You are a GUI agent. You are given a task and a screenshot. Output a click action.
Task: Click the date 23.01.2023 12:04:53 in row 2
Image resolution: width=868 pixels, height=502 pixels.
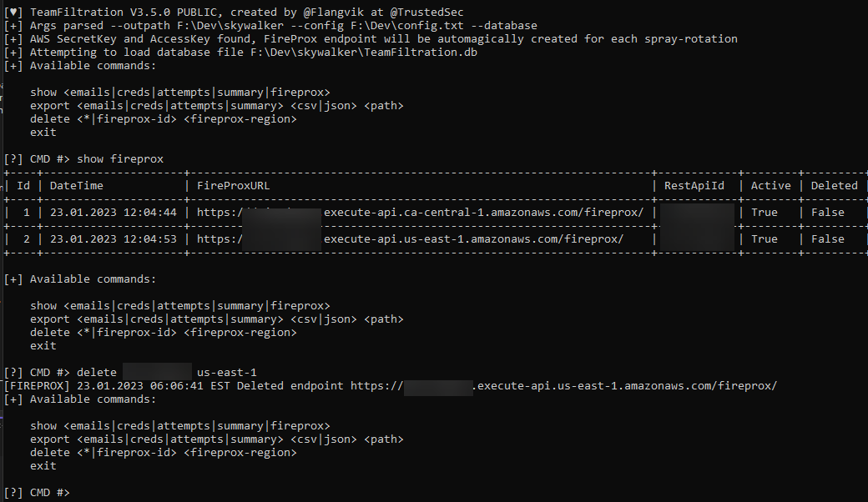click(x=114, y=239)
